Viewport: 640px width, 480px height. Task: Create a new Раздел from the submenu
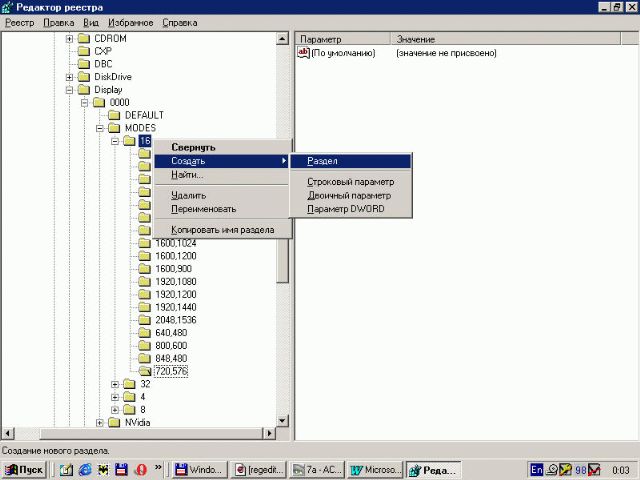pyautogui.click(x=351, y=161)
